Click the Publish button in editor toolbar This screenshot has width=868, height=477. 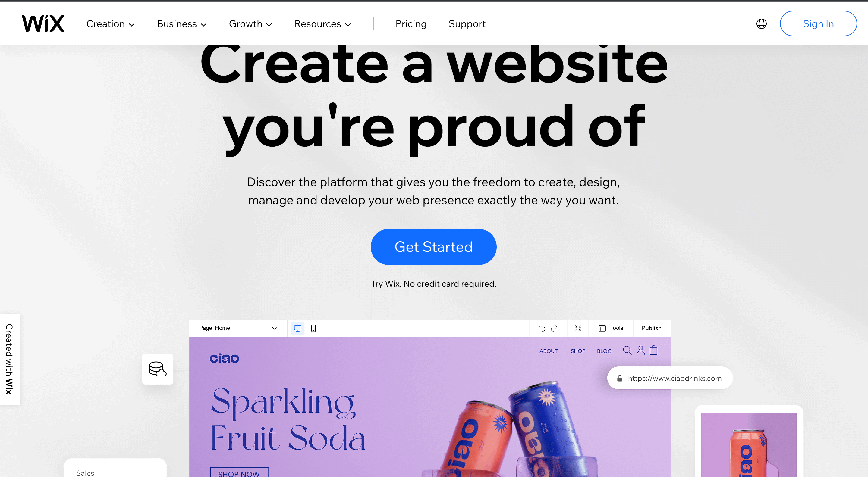[651, 328]
